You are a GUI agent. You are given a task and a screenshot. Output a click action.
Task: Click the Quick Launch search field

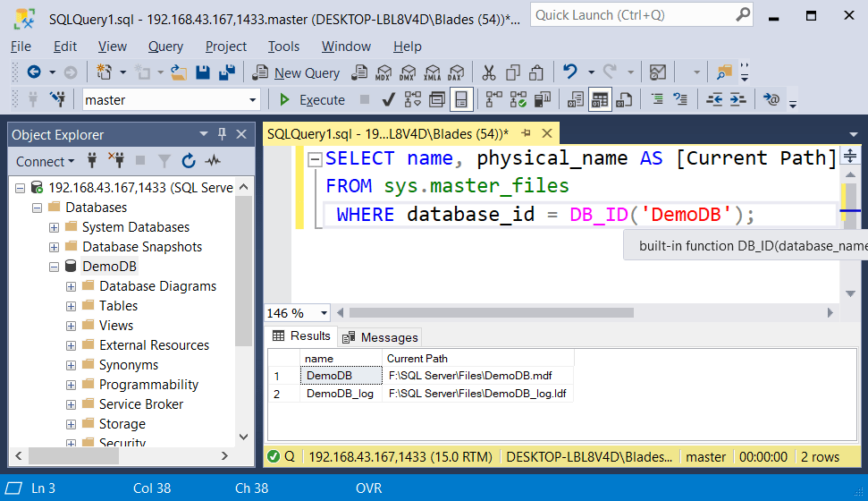(x=642, y=15)
